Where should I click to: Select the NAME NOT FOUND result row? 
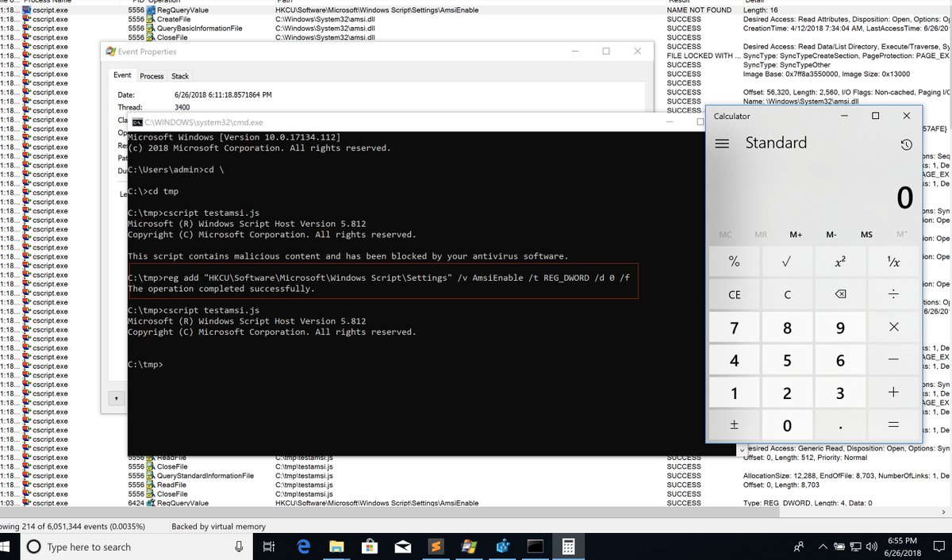point(476,10)
